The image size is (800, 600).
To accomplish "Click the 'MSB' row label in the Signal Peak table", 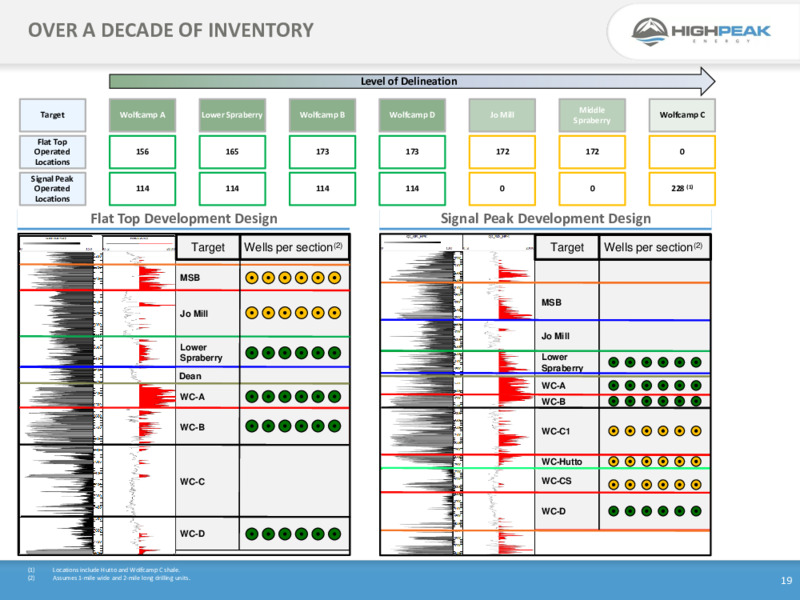I will (x=552, y=303).
